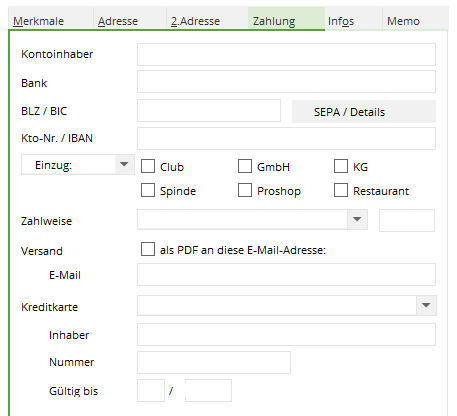Expand the Zahlweise dropdown arrow

click(357, 219)
